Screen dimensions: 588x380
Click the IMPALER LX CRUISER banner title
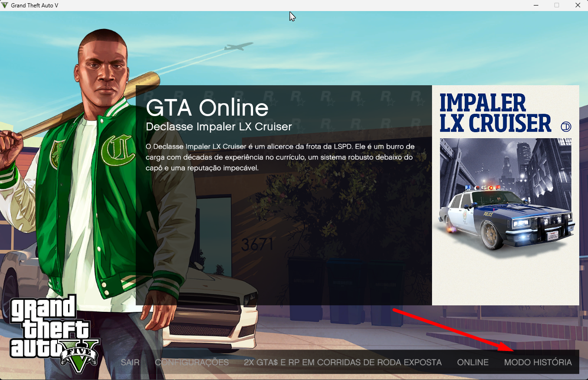(x=495, y=113)
